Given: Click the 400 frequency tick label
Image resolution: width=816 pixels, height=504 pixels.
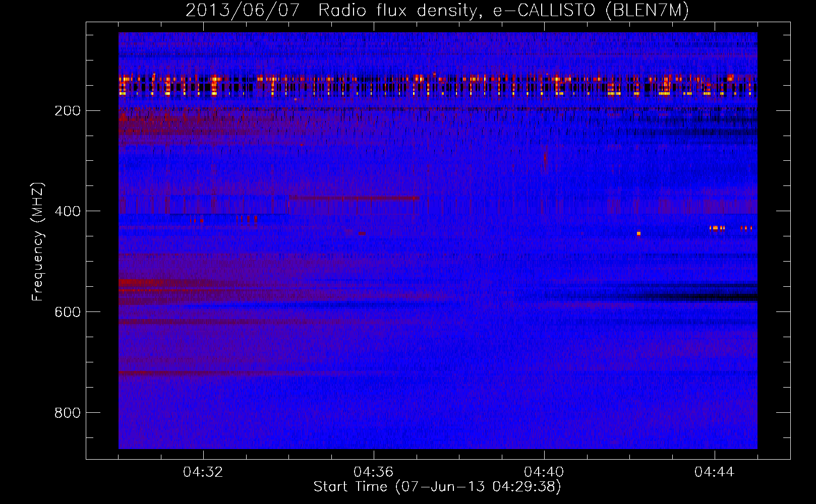Looking at the screenshot, I should click(x=68, y=211).
